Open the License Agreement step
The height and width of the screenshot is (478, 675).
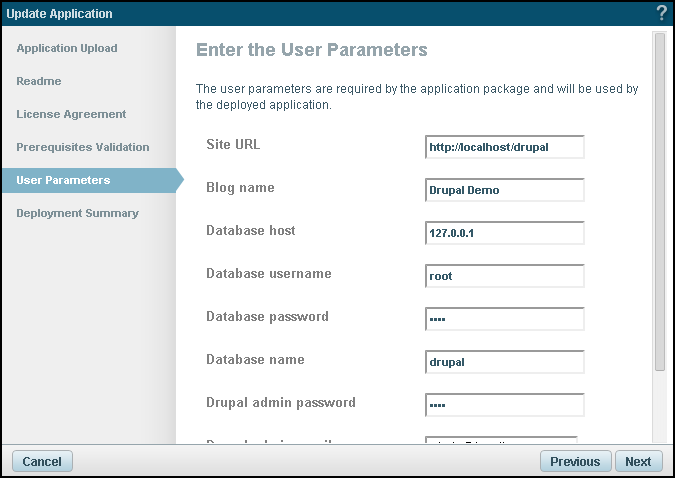71,114
